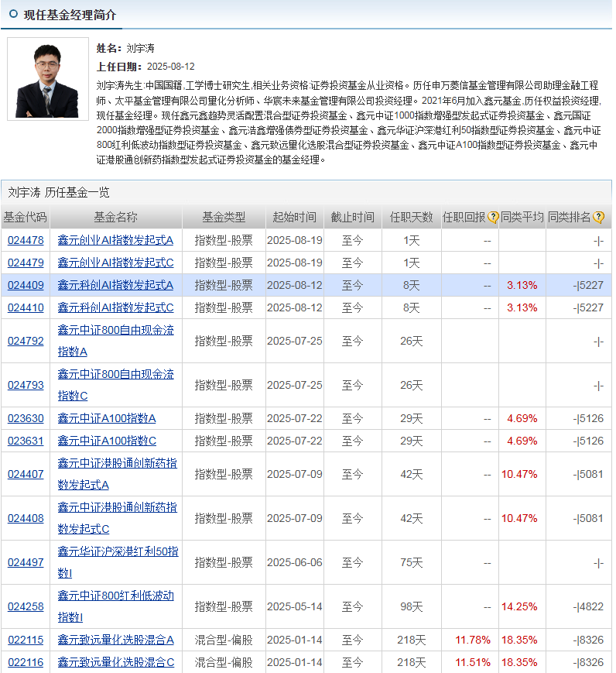
Task: Open 鑫元致远量化选股混合A fund link
Action: point(115,640)
